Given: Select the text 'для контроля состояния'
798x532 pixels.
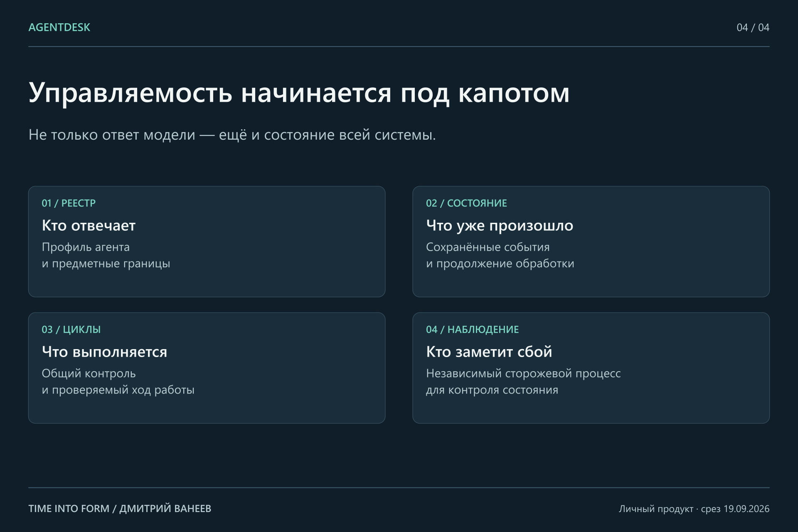Looking at the screenshot, I should (x=492, y=390).
